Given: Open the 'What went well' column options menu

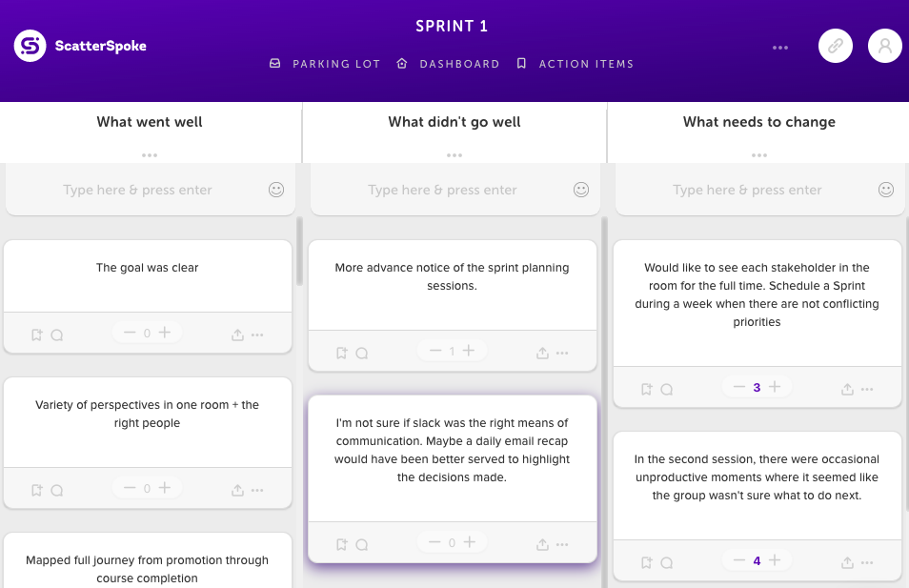Looking at the screenshot, I should 150,155.
